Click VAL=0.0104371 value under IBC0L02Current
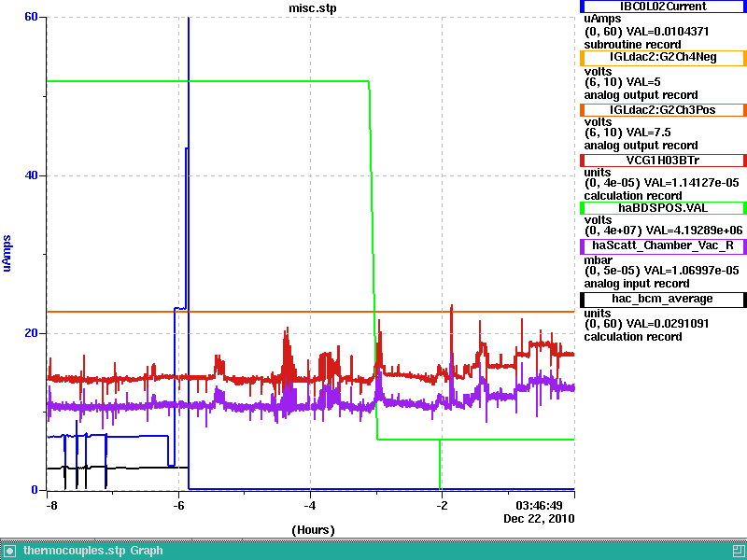This screenshot has height=560, width=747. [x=668, y=32]
